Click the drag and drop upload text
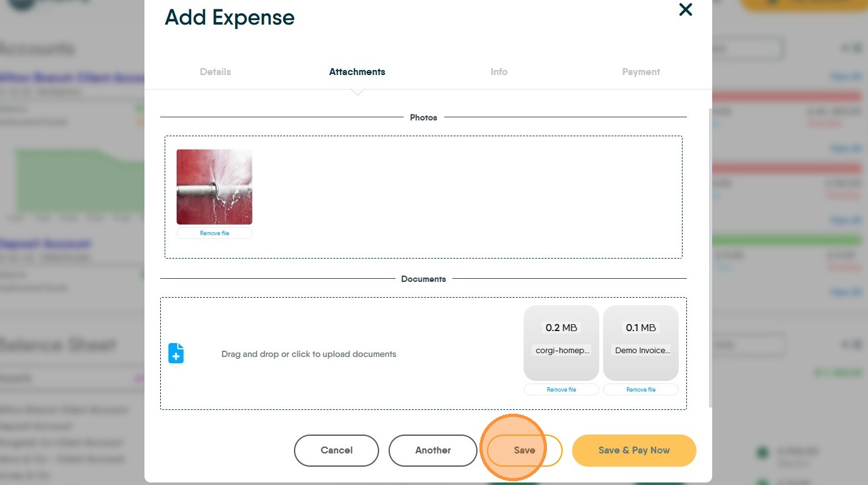Screen dimensions: 868x485 308,354
